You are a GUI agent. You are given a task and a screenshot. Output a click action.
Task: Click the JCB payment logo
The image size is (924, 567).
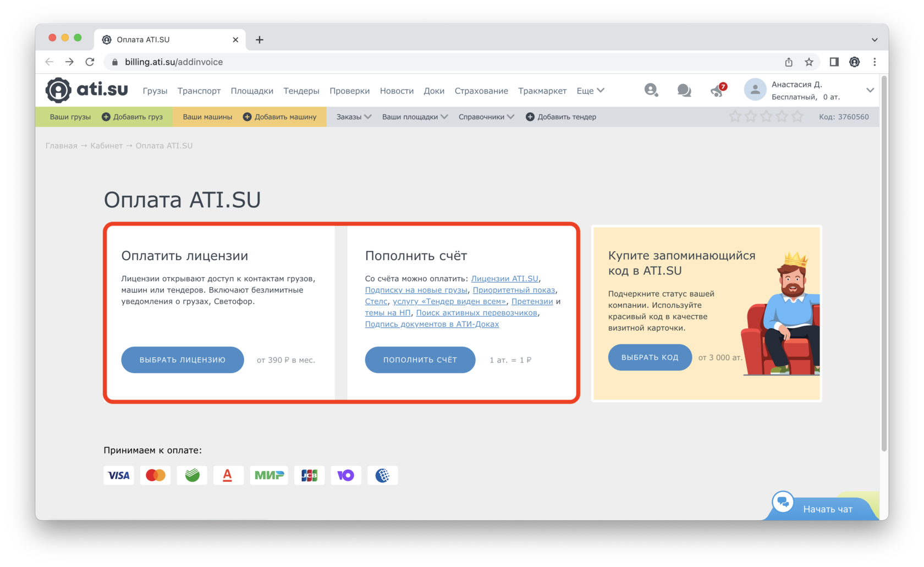[309, 475]
